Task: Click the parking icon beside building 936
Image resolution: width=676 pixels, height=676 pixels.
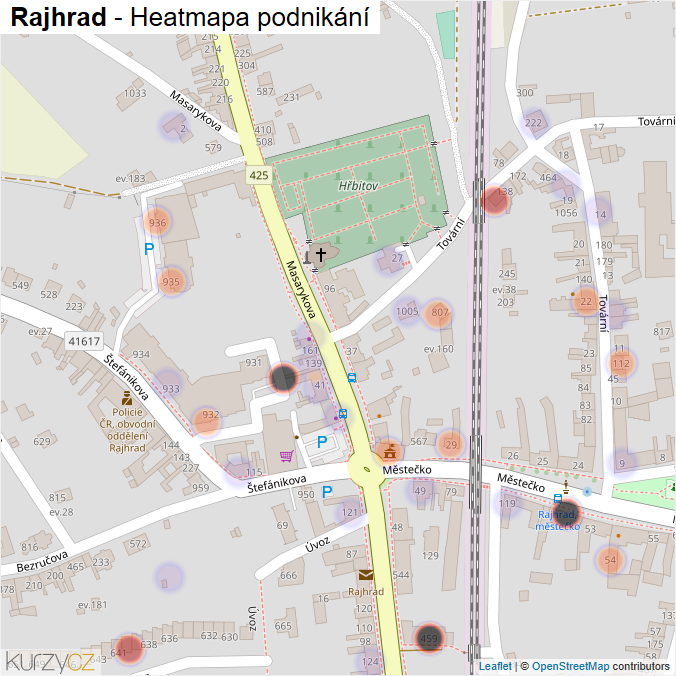Action: [x=149, y=249]
